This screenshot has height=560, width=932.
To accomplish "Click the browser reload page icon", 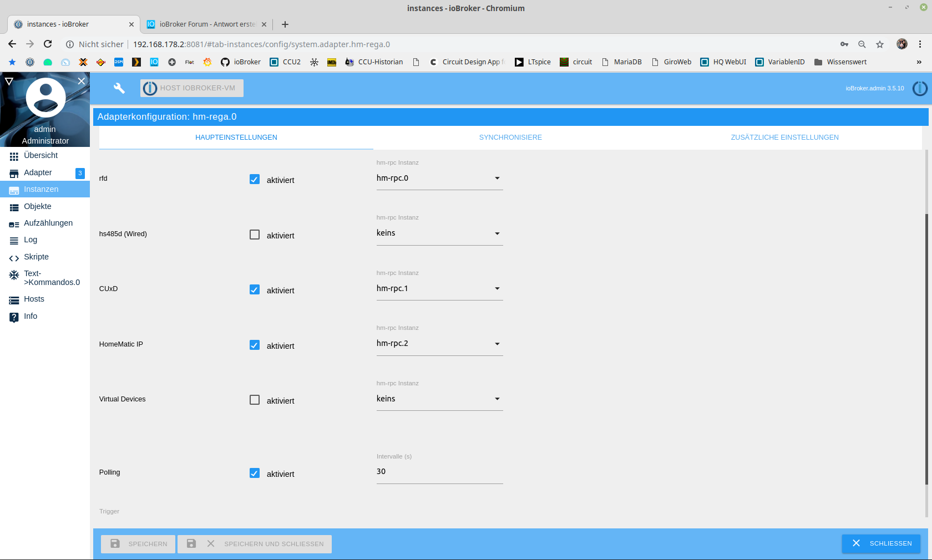I will [x=48, y=44].
